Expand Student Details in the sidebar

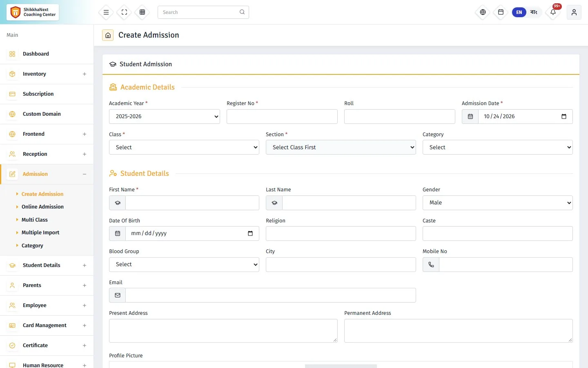(47, 265)
